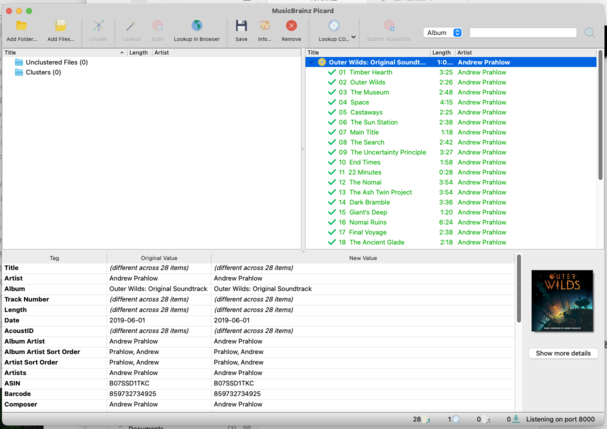Select the Clusters folder
The image size is (607, 429).
(46, 72)
